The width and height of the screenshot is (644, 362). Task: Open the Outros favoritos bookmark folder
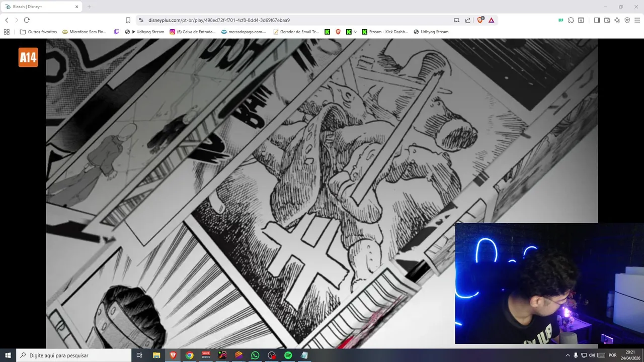38,32
